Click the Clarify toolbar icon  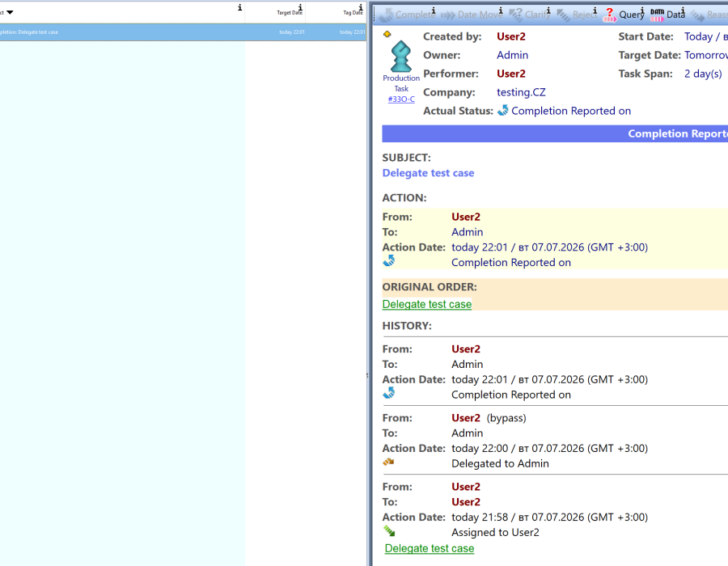[x=515, y=15]
